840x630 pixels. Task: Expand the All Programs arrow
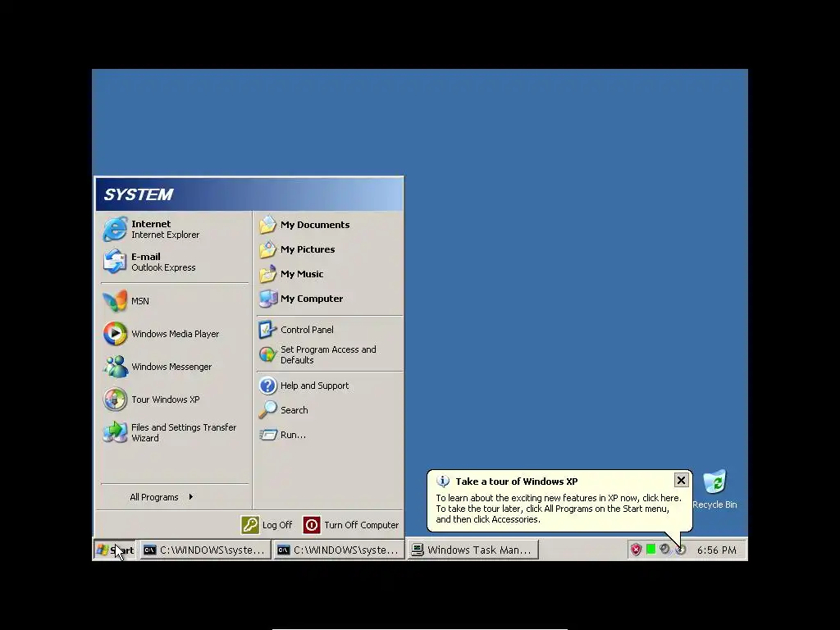[x=190, y=497]
